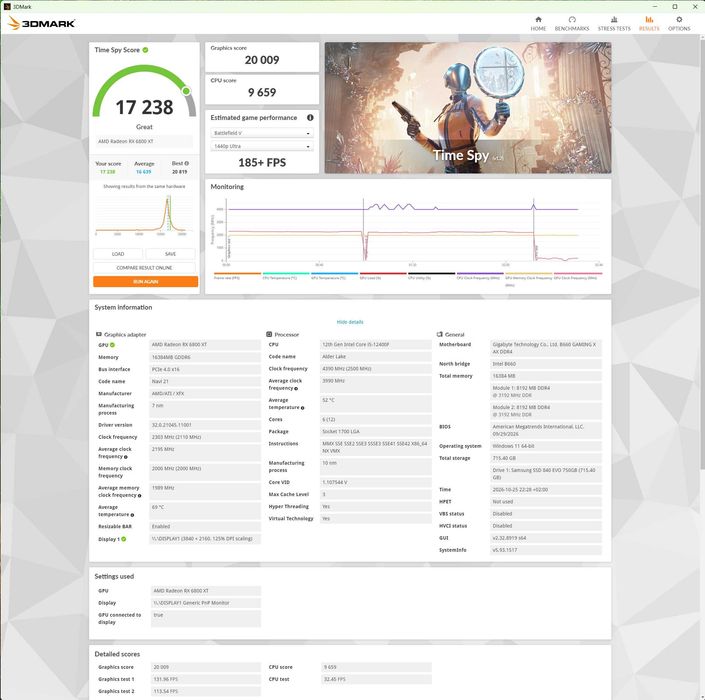Screen dimensions: 705x700
Task: Click the Graphics test 1 131.96 FPS value
Action: pyautogui.click(x=205, y=679)
